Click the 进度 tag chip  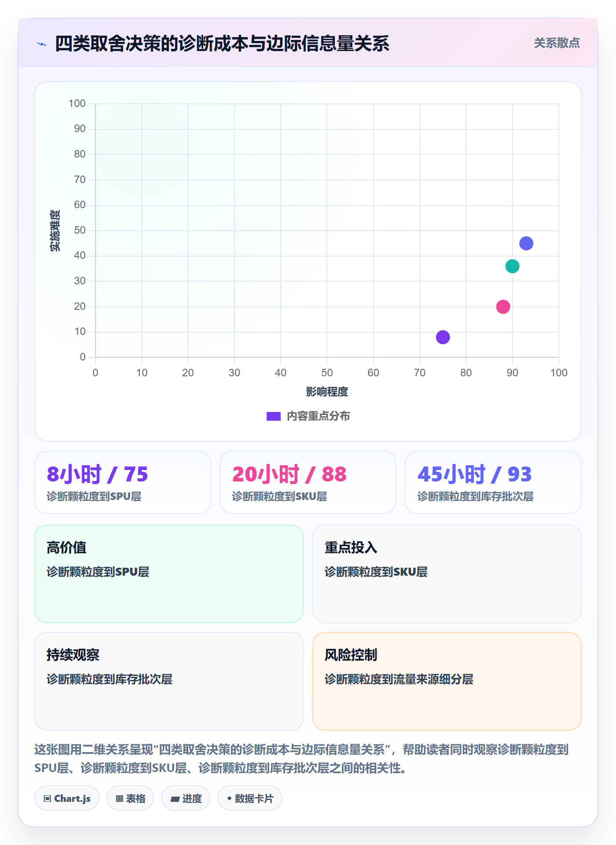click(186, 798)
